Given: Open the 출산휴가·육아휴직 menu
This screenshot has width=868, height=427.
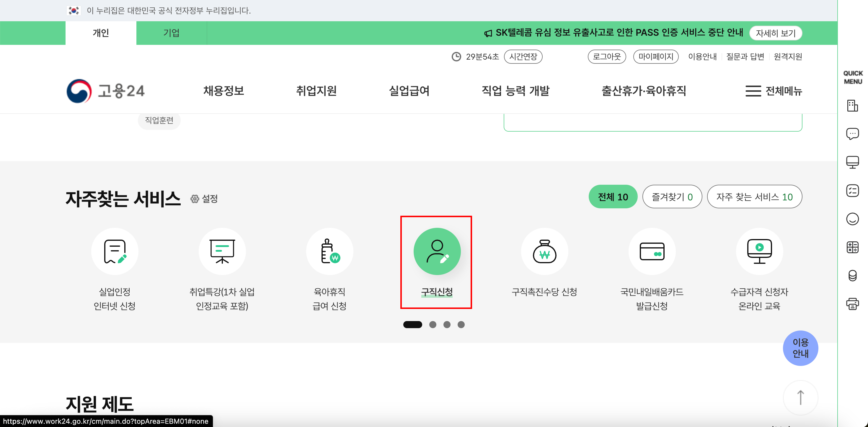Looking at the screenshot, I should click(x=644, y=91).
